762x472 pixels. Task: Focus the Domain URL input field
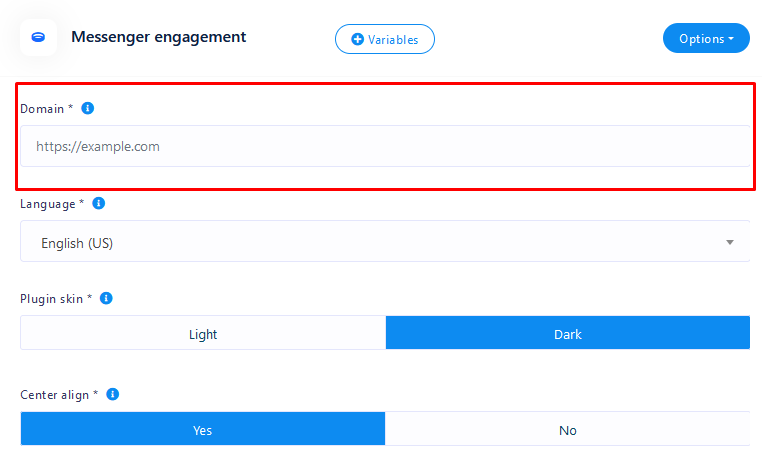385,146
